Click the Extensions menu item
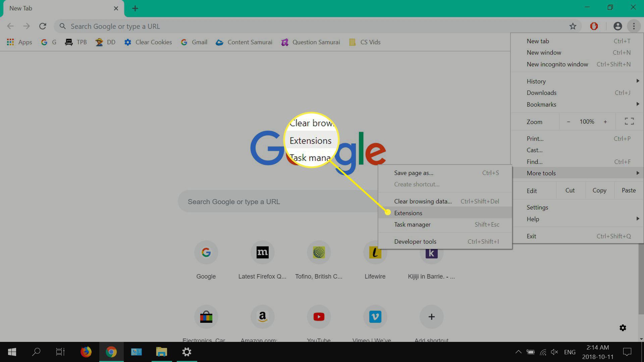 tap(408, 213)
